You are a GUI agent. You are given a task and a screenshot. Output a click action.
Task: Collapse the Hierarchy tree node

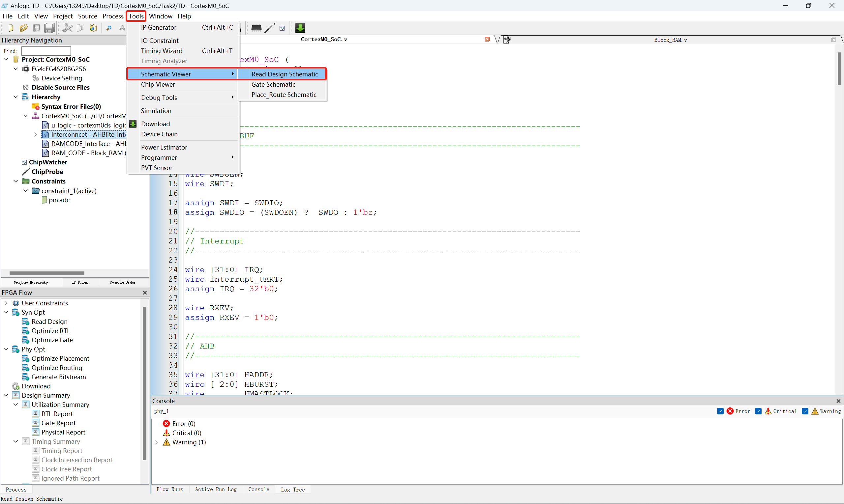pyautogui.click(x=15, y=97)
